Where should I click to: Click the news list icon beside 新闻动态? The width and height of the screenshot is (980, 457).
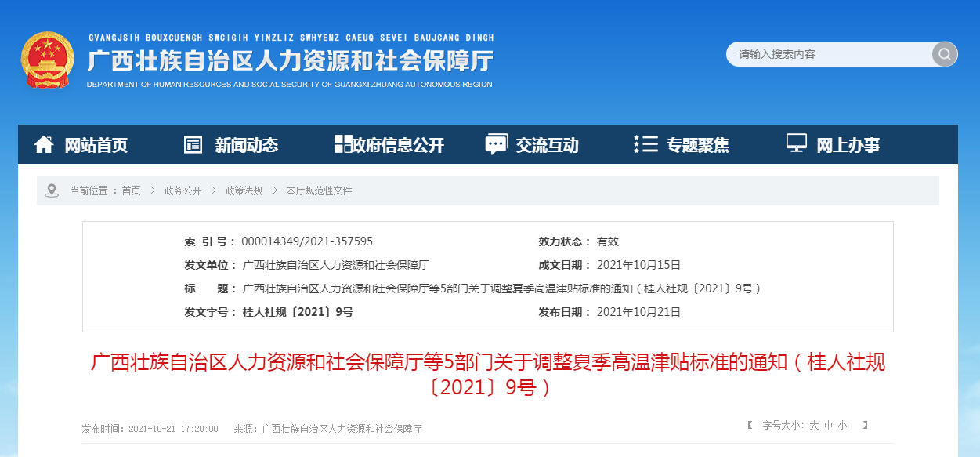(x=193, y=144)
